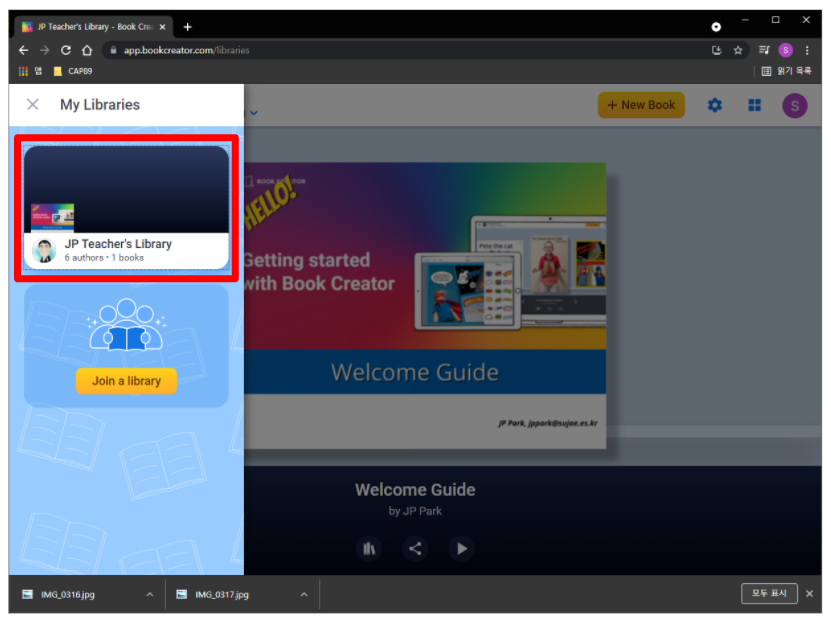Image resolution: width=831 pixels, height=620 pixels.
Task: Play the Welcome Guide book
Action: click(462, 548)
